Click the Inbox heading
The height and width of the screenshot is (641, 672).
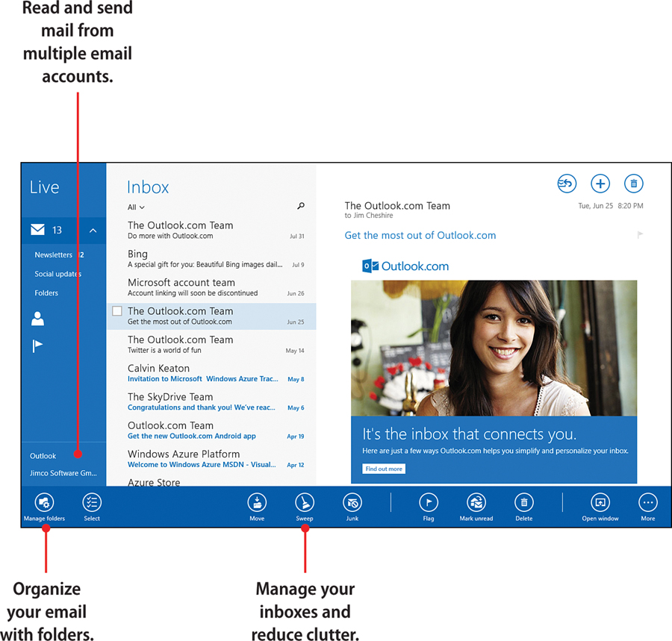pyautogui.click(x=148, y=187)
